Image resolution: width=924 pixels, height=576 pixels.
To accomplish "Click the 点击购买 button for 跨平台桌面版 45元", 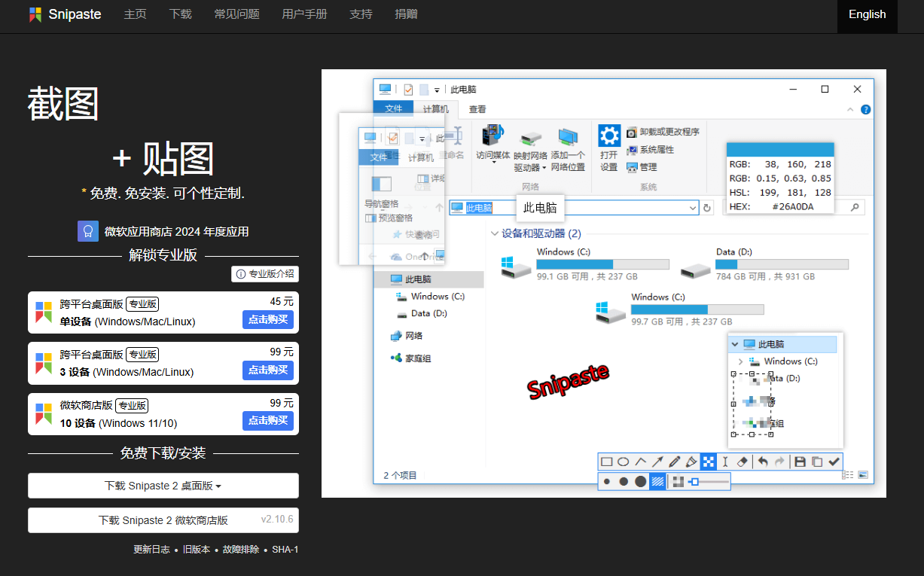I will pos(268,318).
